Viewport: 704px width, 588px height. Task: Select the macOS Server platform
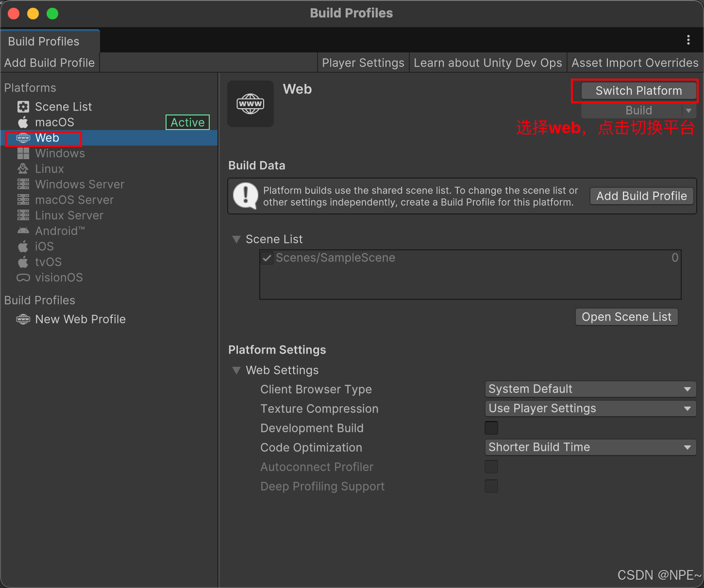click(109, 200)
